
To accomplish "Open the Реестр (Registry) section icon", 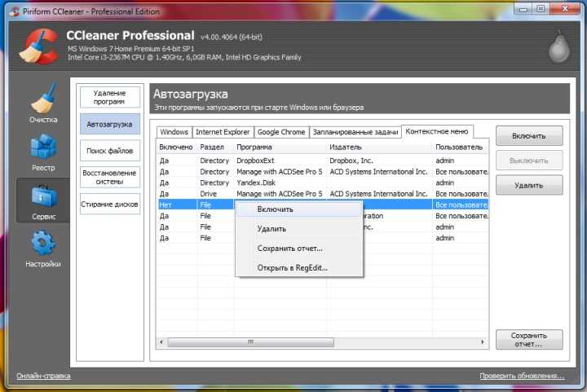I will pyautogui.click(x=43, y=146).
